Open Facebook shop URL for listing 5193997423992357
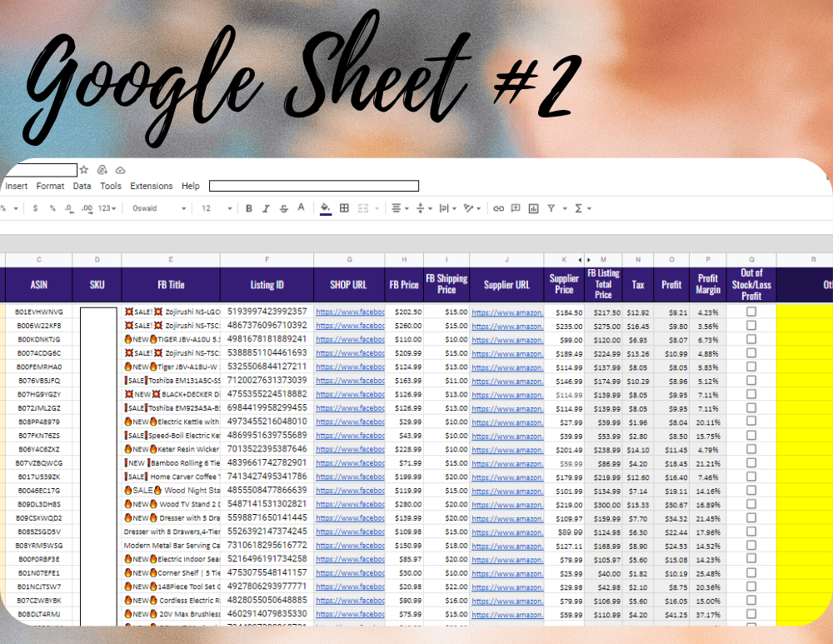833x644 pixels. point(350,312)
